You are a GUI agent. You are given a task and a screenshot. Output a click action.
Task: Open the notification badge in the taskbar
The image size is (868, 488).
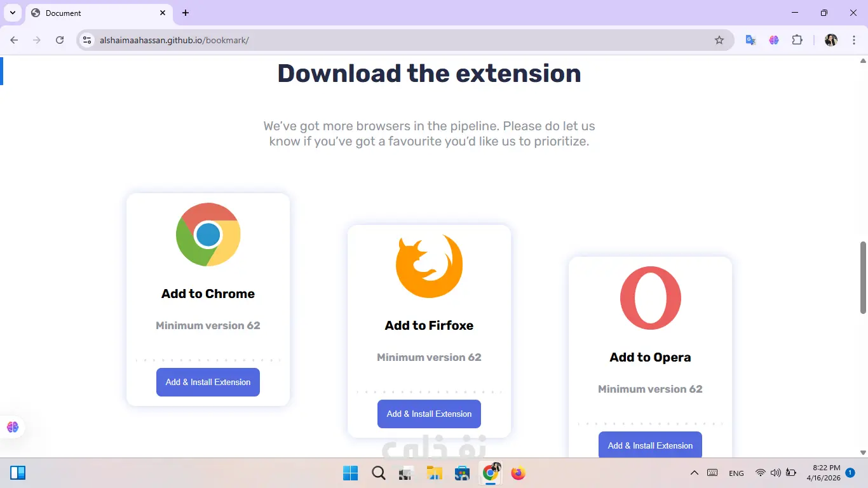850,473
